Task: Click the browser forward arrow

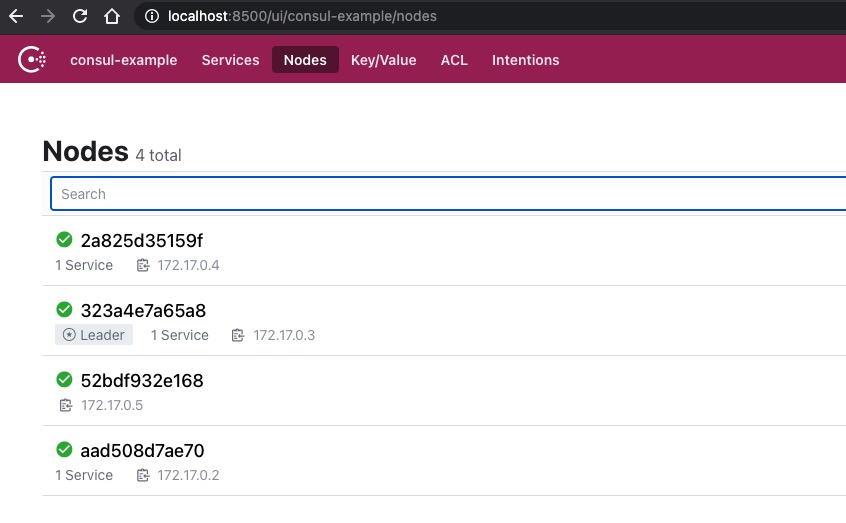Action: 48,16
